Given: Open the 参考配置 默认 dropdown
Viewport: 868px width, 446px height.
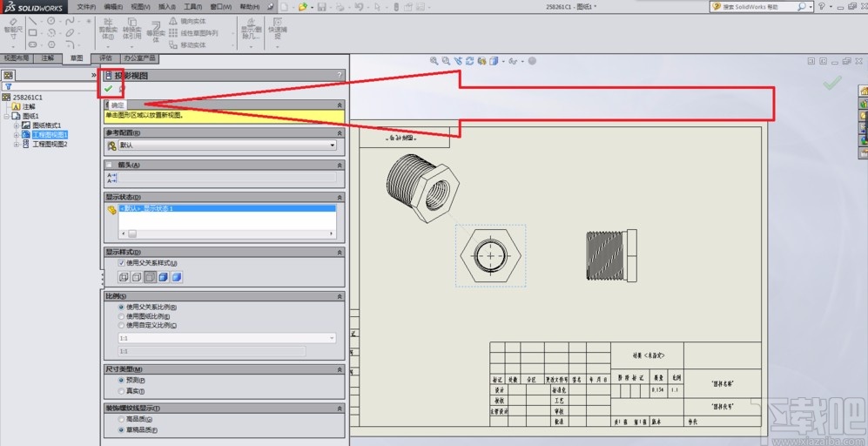Looking at the screenshot, I should click(227, 145).
